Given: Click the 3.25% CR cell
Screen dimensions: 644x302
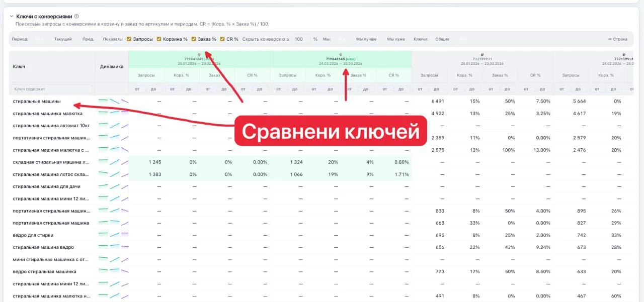Looking at the screenshot, I should point(543,114).
